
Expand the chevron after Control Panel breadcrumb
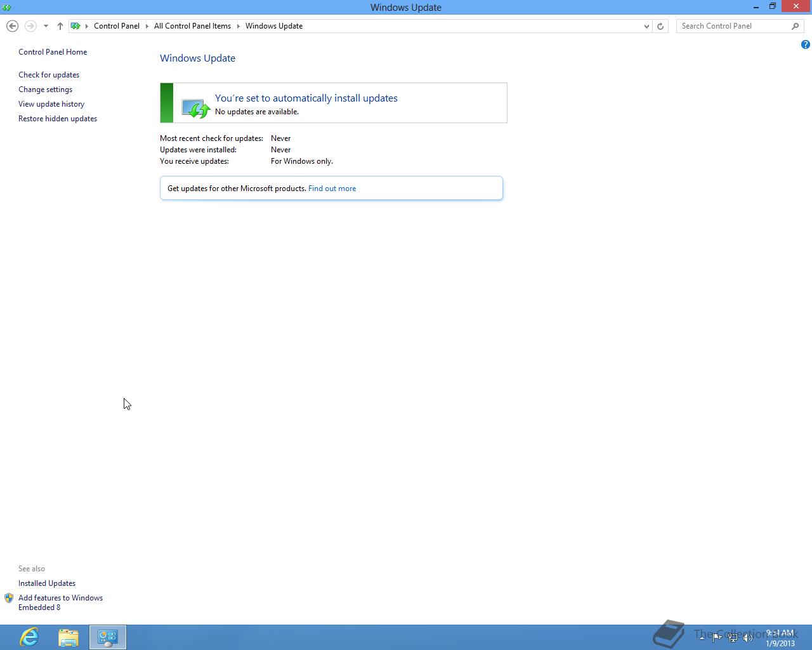coord(147,26)
